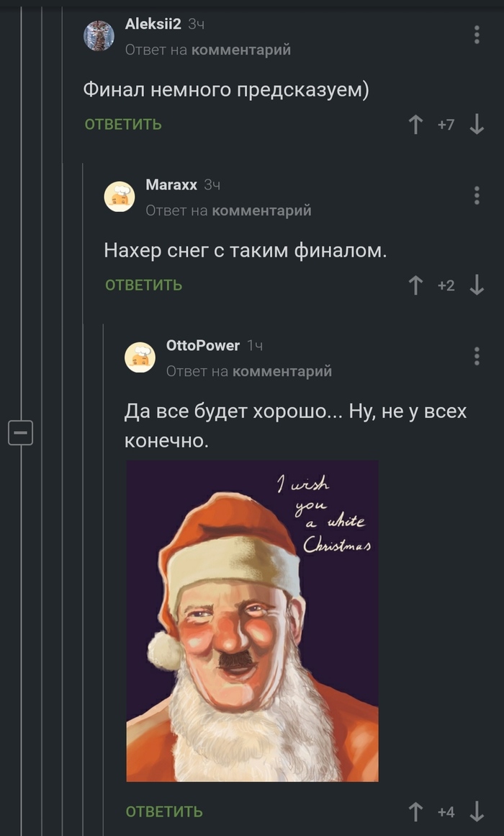Click ОТВЕТИТЬ under Aleksii2's comment
The image size is (504, 836).
coord(123,125)
